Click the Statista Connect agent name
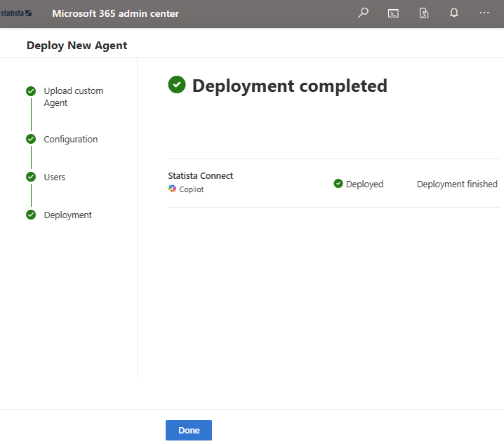 tap(200, 176)
